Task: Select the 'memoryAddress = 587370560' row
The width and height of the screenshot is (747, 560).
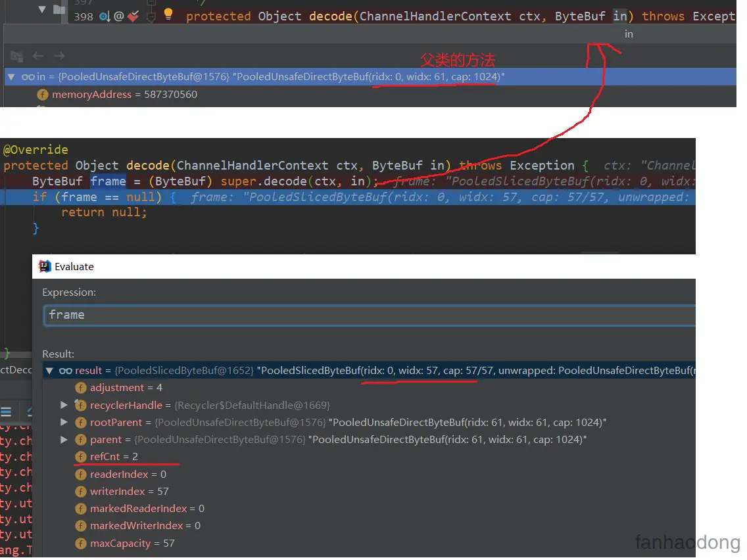Action: [x=370, y=94]
